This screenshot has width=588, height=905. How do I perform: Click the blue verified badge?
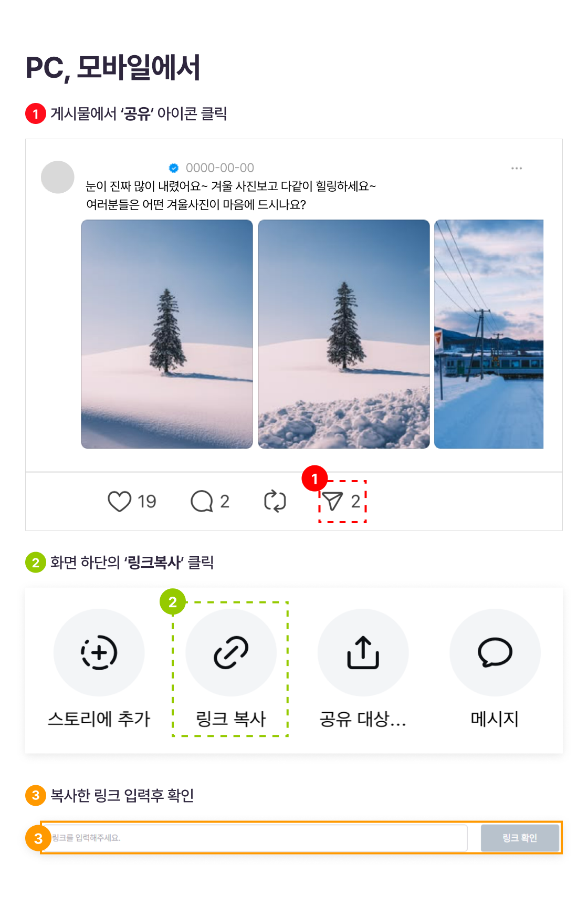pos(174,168)
